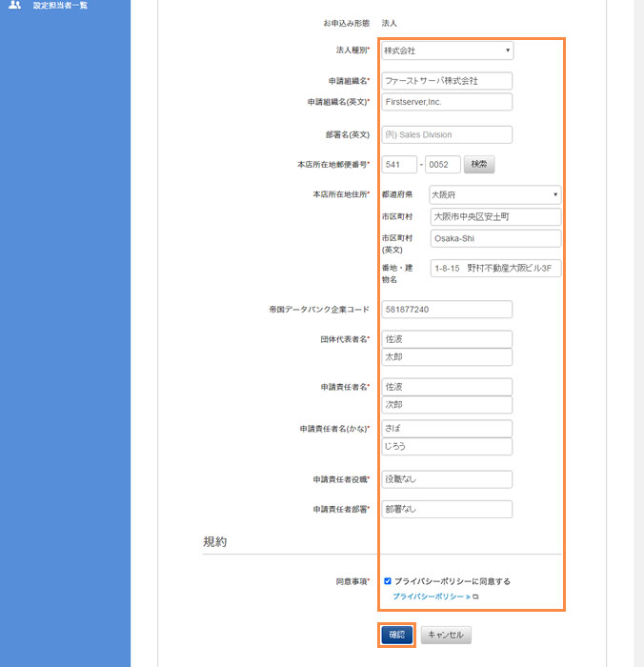644x667 pixels.
Task: Click 団体代表者名 surname field 佐波
Action: point(447,339)
